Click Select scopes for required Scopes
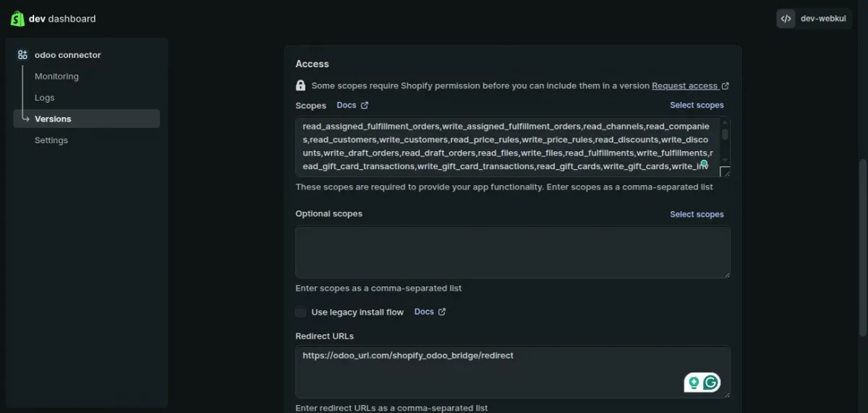 (x=697, y=106)
